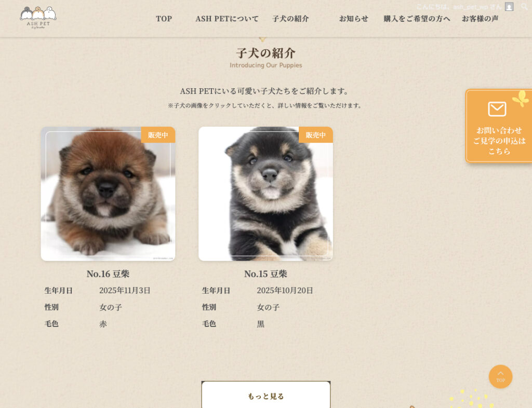Click the user avatar icon

(509, 7)
